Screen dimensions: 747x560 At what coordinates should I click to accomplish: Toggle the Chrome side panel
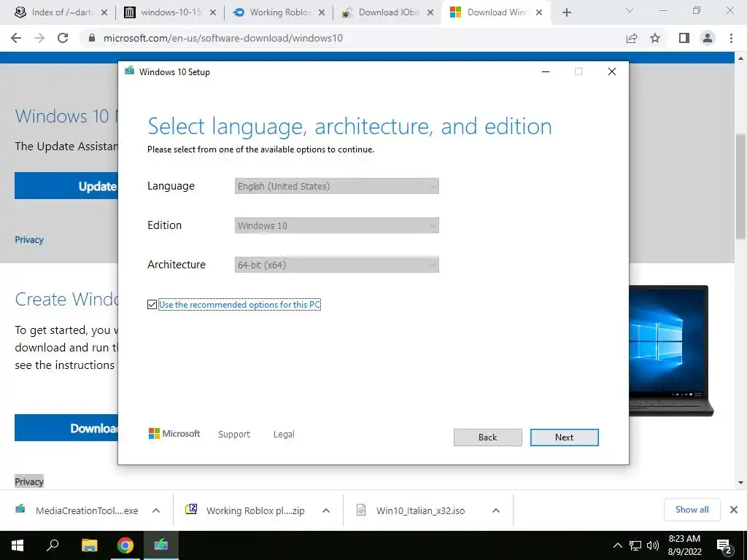click(x=684, y=38)
